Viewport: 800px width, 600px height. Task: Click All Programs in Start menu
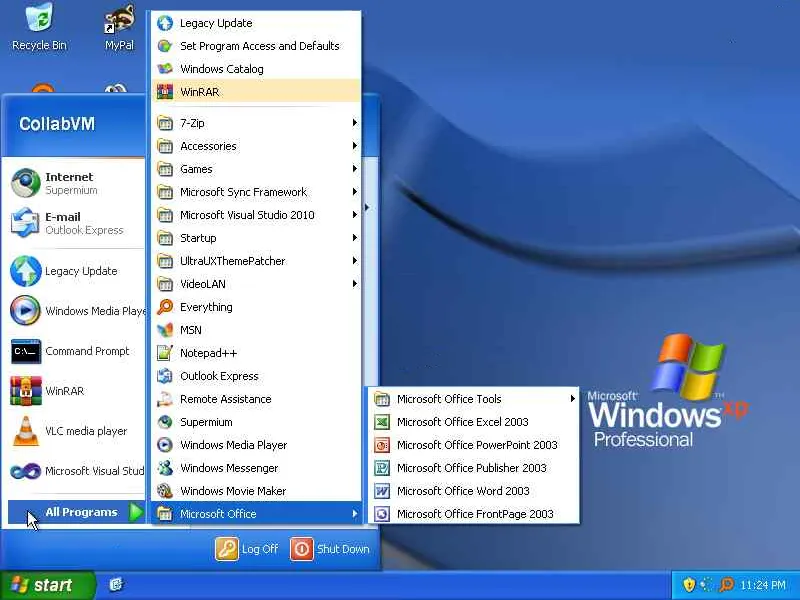[77, 512]
